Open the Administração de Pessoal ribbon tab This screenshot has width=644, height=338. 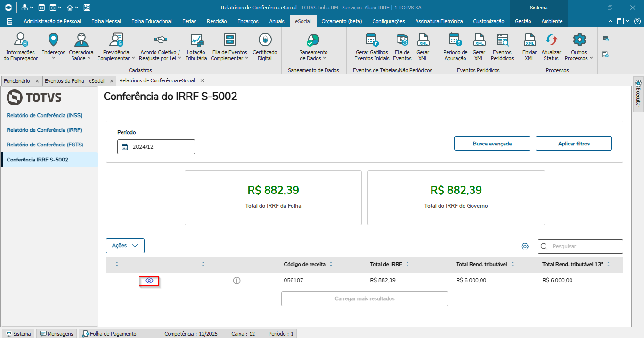[x=52, y=21]
